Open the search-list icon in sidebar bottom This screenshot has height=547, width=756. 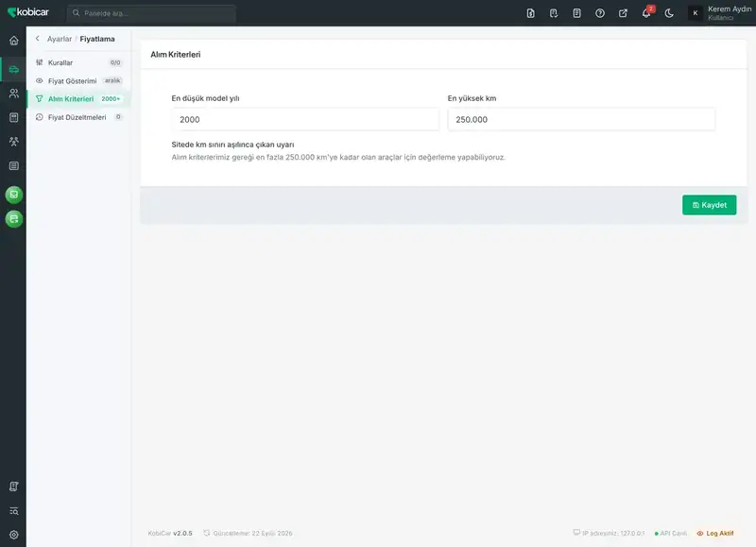(x=13, y=511)
